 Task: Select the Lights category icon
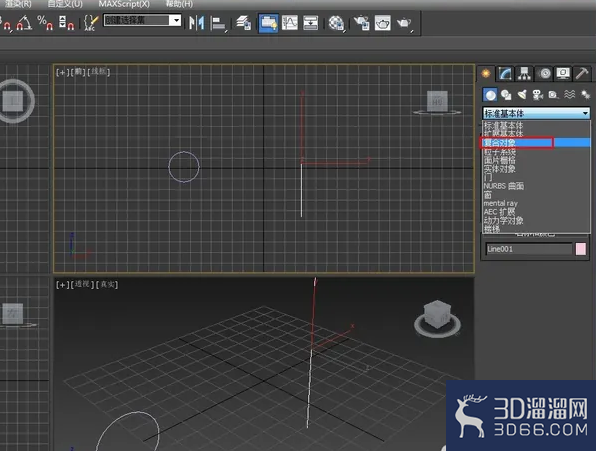pyautogui.click(x=522, y=95)
